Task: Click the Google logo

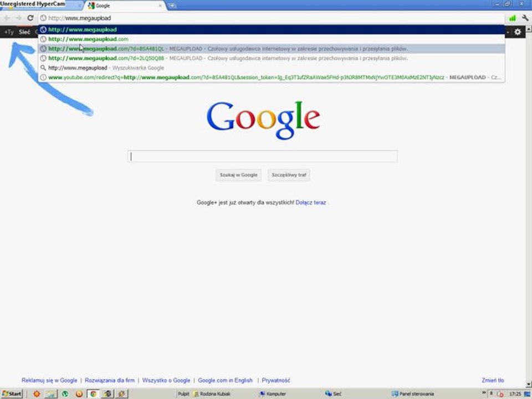Action: click(263, 120)
